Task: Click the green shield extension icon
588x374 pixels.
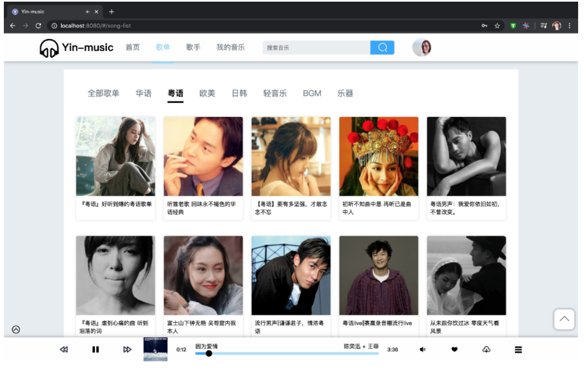Action: pyautogui.click(x=513, y=25)
